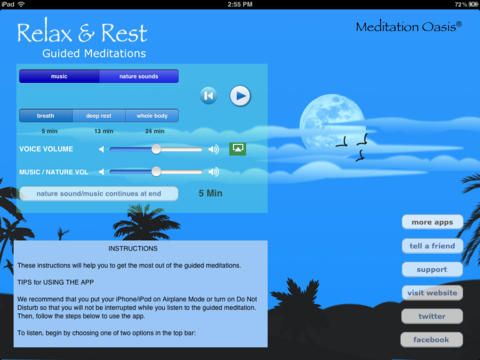Image resolution: width=480 pixels, height=360 pixels.
Task: Click music/nature volume loud speaker icon
Action: click(214, 172)
